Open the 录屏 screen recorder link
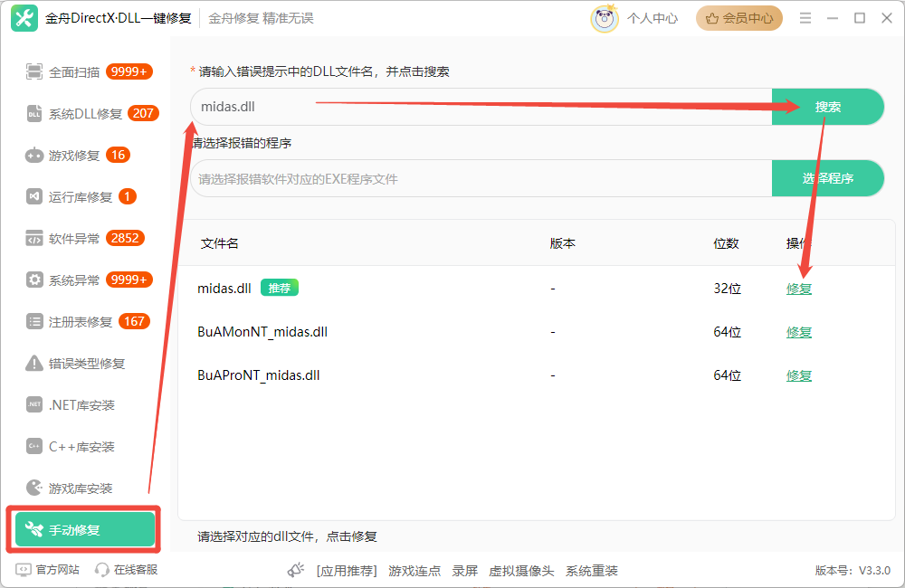The image size is (905, 588). [464, 571]
